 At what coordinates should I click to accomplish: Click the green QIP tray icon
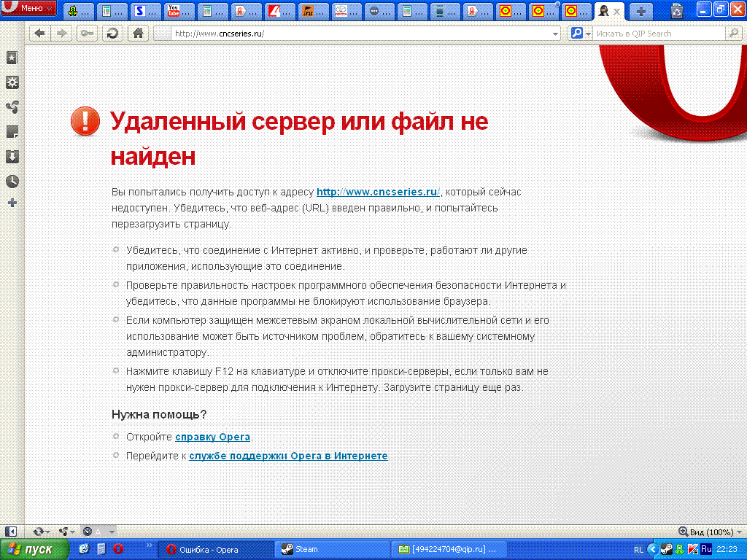coord(679,550)
